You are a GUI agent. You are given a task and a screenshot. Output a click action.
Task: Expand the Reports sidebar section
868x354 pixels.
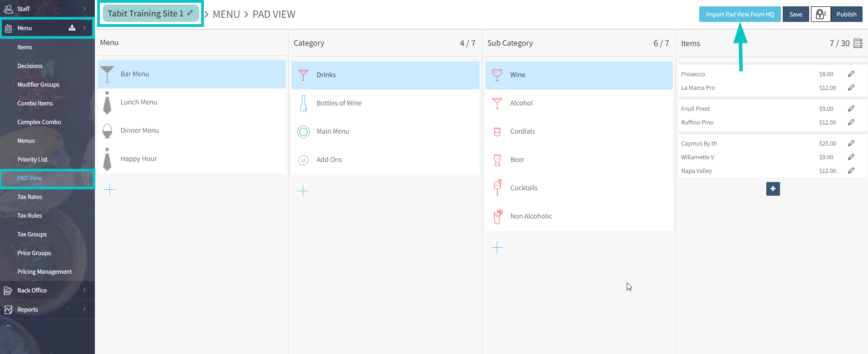84,309
